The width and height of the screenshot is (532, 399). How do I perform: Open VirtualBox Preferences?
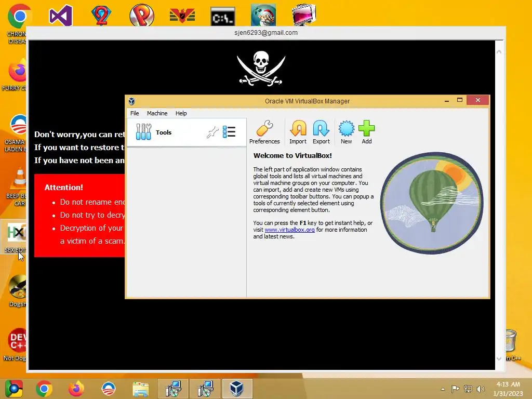coord(264,132)
